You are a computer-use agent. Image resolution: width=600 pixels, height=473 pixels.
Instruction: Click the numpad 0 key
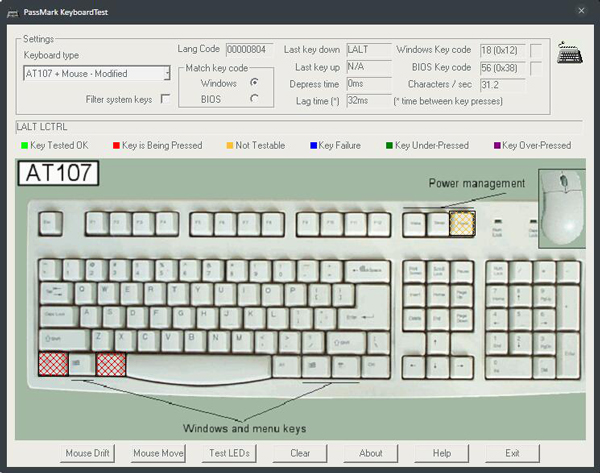tap(509, 367)
